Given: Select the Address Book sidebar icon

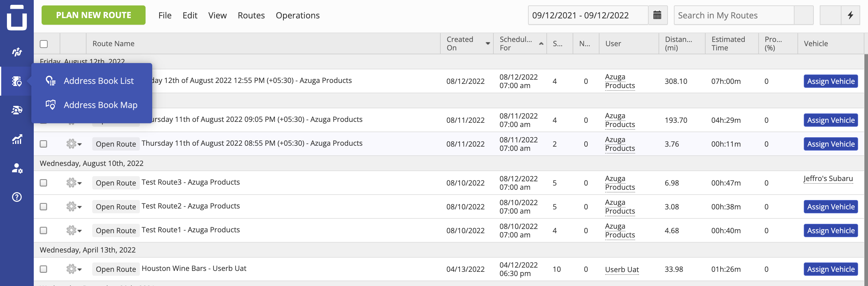Looking at the screenshot, I should (17, 81).
